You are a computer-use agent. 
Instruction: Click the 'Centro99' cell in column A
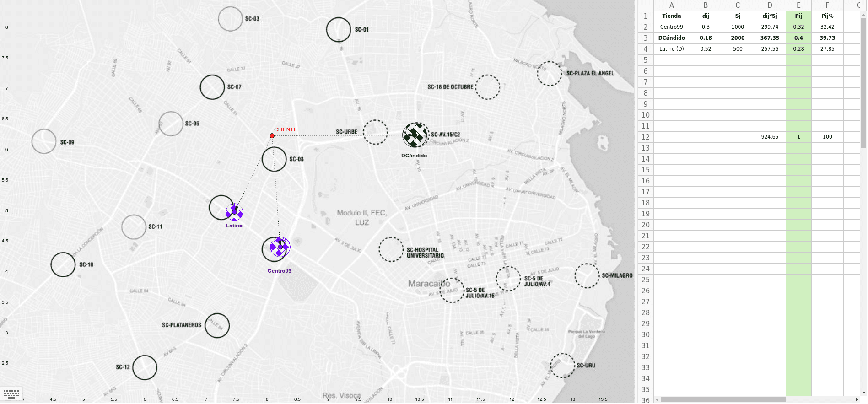tap(671, 27)
